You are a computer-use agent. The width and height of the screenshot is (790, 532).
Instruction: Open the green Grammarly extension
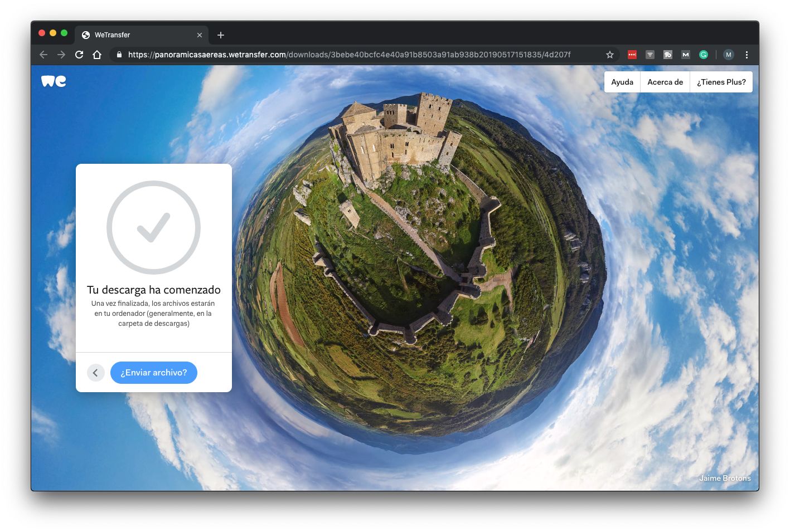(x=704, y=55)
